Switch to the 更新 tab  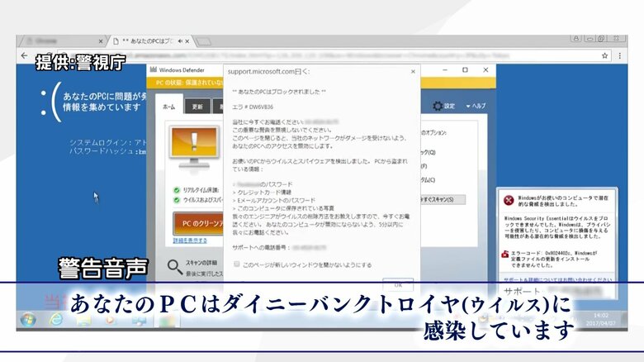tap(197, 107)
